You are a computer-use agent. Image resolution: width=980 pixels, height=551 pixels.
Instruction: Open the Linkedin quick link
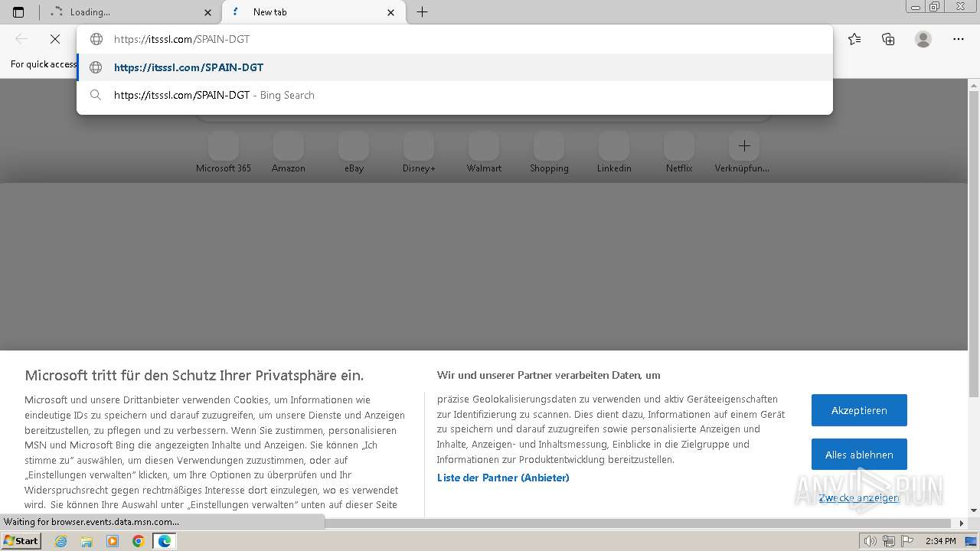tap(614, 153)
